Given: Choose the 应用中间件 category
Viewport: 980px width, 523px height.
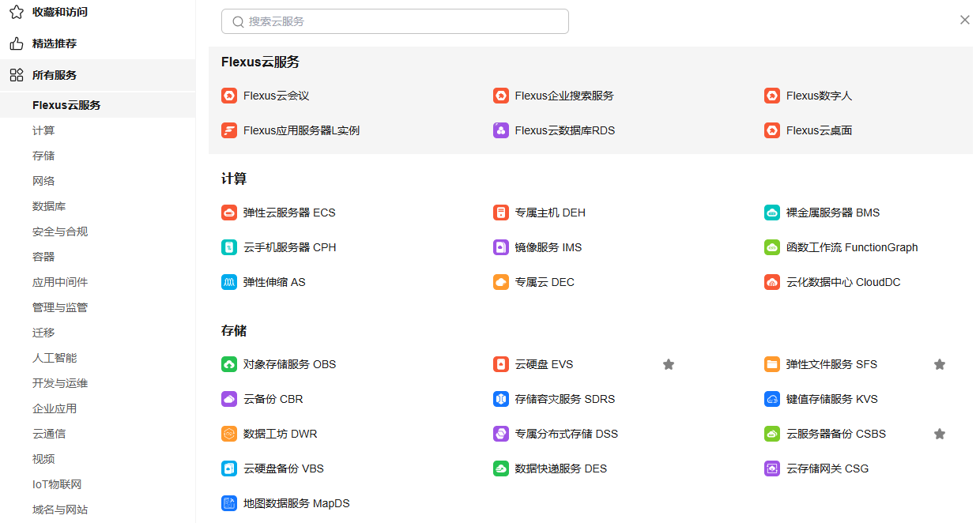Looking at the screenshot, I should click(60, 282).
